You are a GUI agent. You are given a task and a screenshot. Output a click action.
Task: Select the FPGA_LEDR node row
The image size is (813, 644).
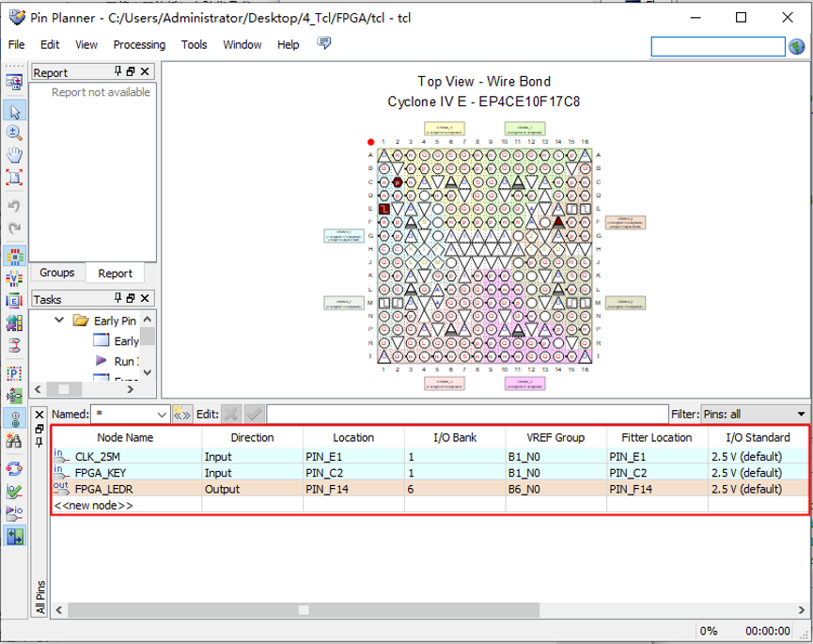pos(104,489)
